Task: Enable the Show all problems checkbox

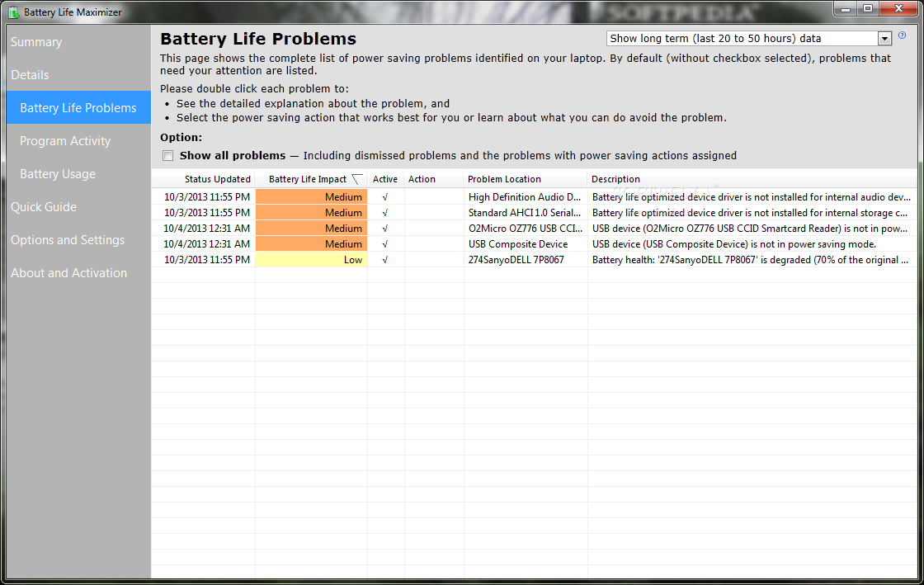Action: click(x=168, y=155)
